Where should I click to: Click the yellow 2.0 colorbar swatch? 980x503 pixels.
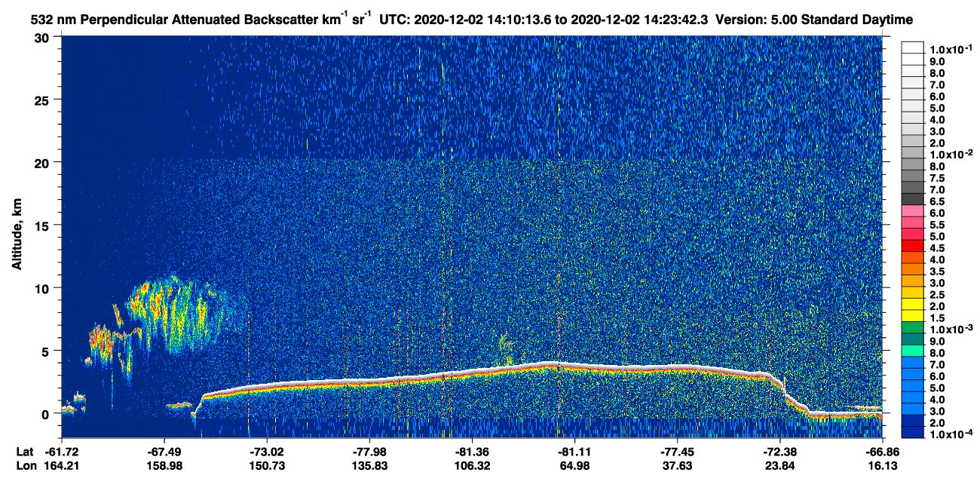[x=912, y=306]
